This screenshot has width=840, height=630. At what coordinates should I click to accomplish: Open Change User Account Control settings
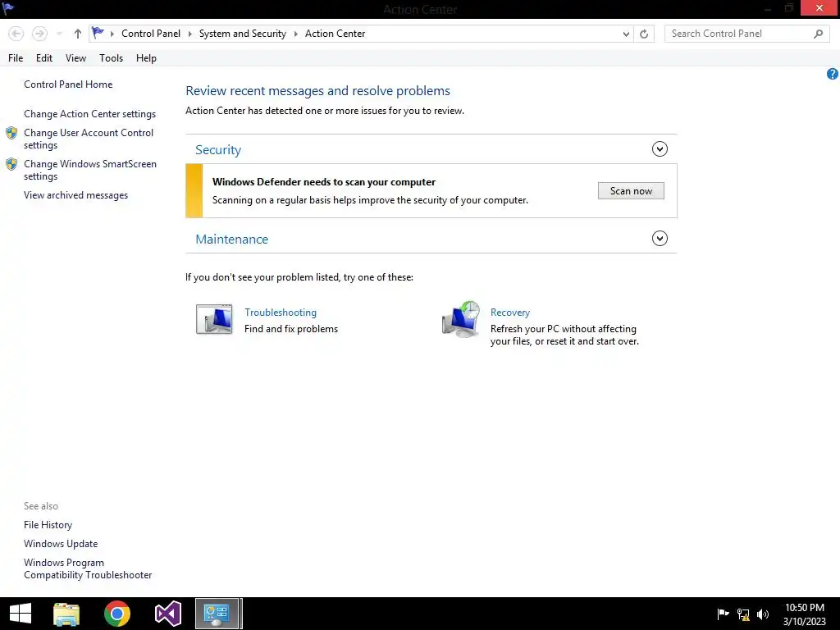(x=89, y=139)
